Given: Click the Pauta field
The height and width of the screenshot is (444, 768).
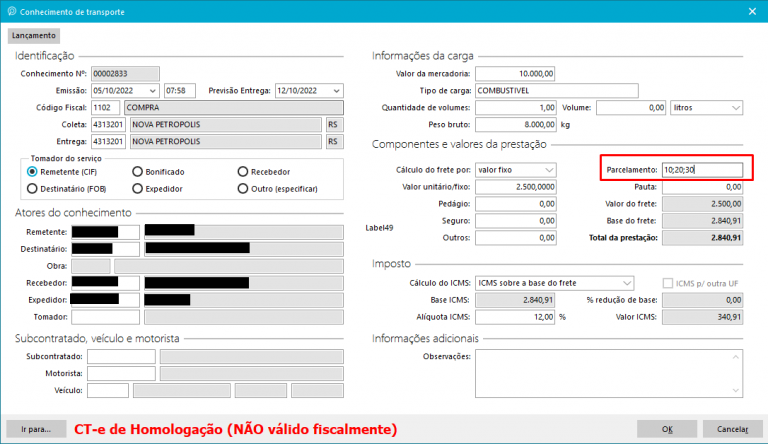Looking at the screenshot, I should point(702,187).
